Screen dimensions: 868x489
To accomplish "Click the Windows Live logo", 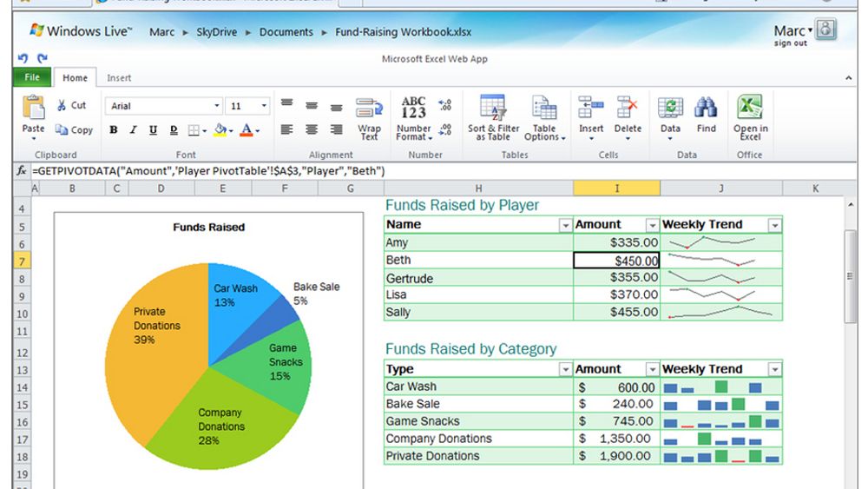I will 81,31.
